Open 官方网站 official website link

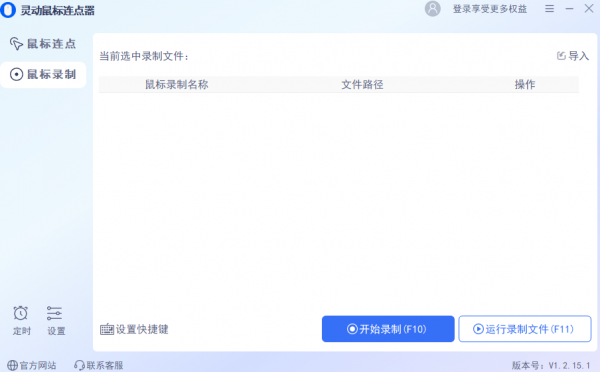32,365
